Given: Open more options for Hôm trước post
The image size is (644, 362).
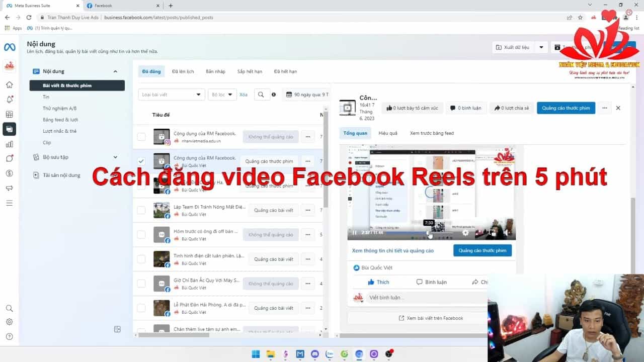Looking at the screenshot, I should coord(307,235).
